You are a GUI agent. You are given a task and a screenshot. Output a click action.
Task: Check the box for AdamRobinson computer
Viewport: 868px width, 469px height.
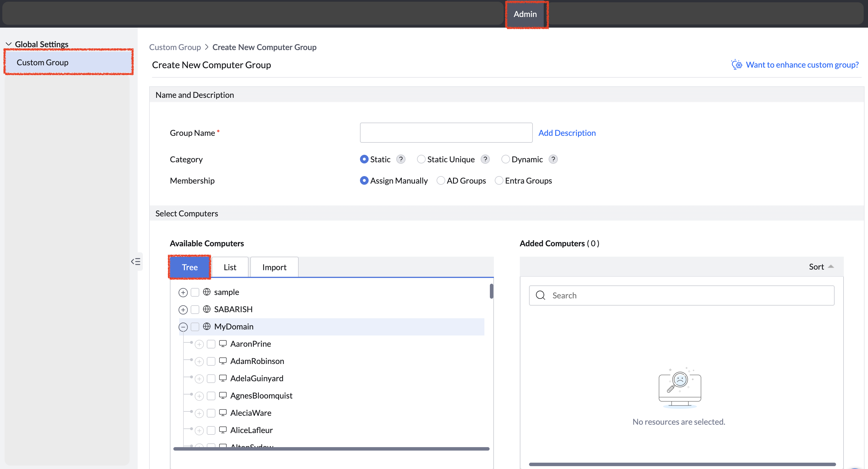pos(211,361)
